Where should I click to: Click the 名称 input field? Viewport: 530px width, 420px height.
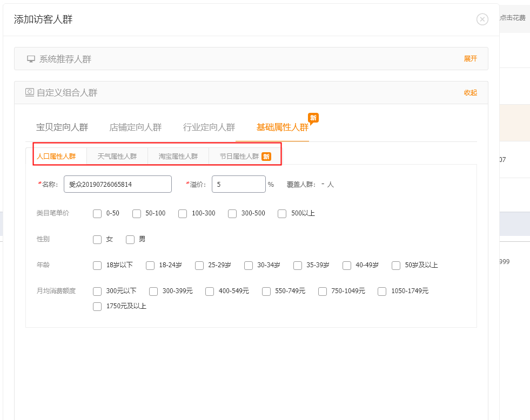118,184
